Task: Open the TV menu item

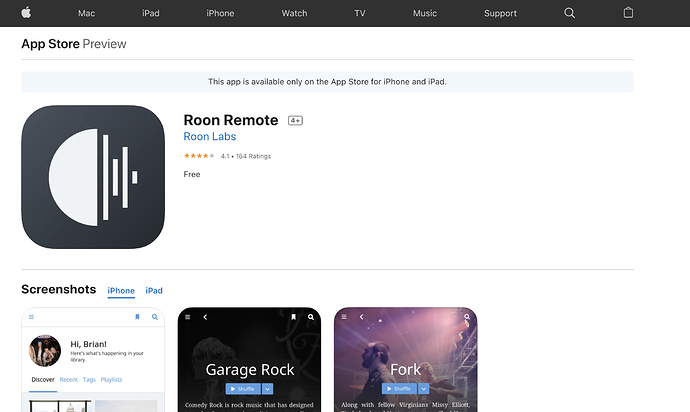Action: click(360, 13)
